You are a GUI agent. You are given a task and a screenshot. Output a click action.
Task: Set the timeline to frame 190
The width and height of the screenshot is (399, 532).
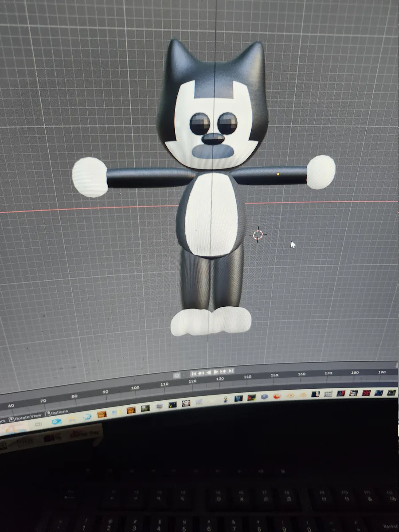click(381, 372)
